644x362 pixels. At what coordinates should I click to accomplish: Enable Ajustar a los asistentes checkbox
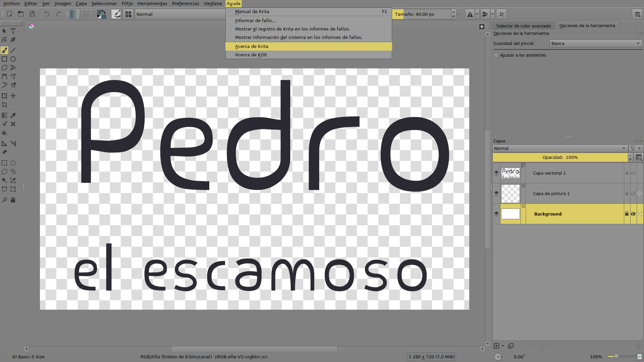(496, 55)
